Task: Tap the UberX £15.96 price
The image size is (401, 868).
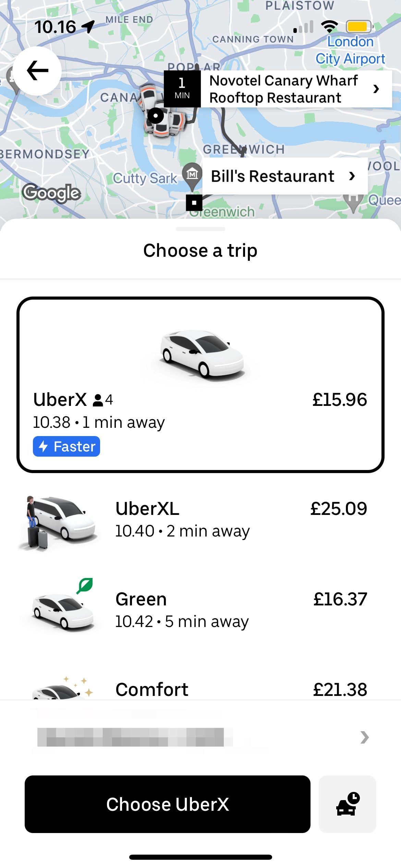Action: click(339, 400)
